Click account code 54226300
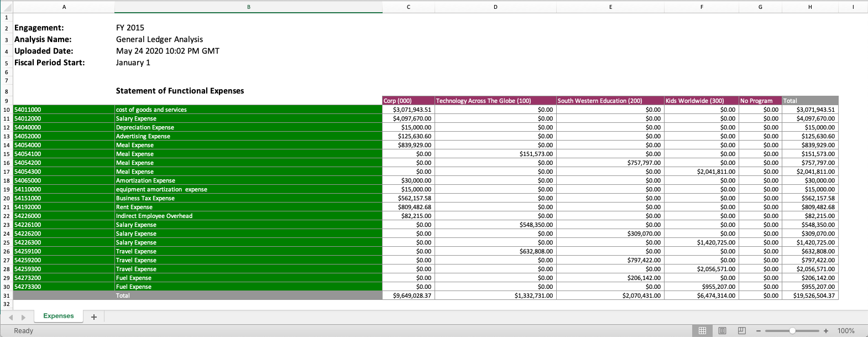The height and width of the screenshot is (337, 868). pyautogui.click(x=64, y=242)
